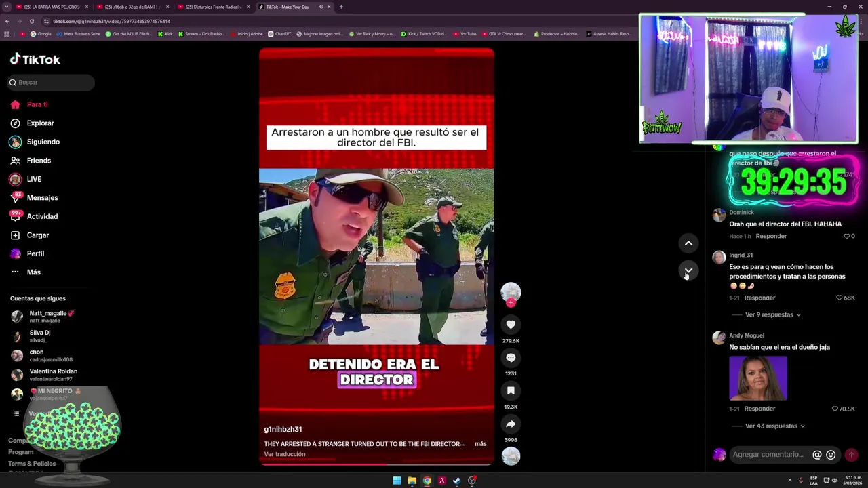Open taskbar volume control

(x=834, y=481)
